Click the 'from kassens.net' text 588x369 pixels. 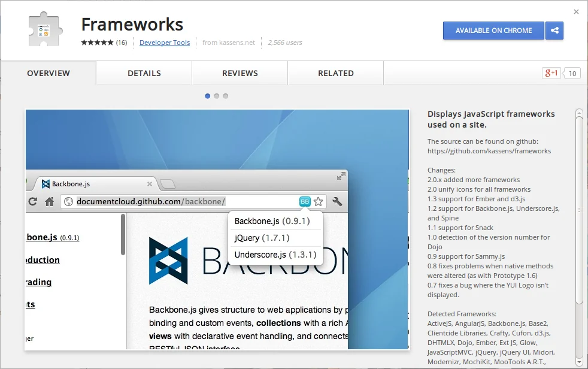pyautogui.click(x=228, y=43)
